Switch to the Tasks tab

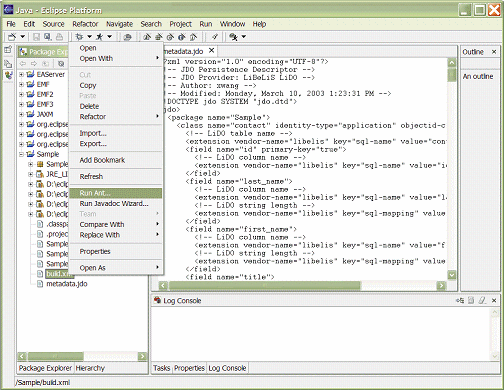tap(162, 368)
